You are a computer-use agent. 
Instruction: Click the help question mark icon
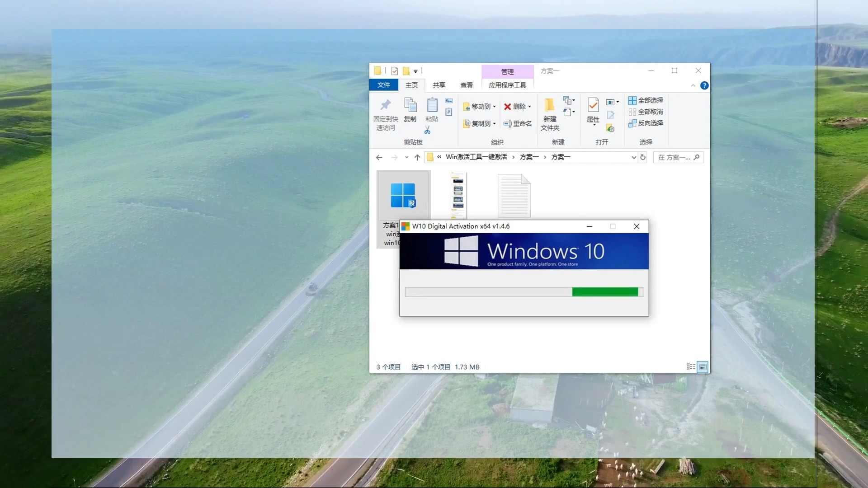tap(704, 85)
